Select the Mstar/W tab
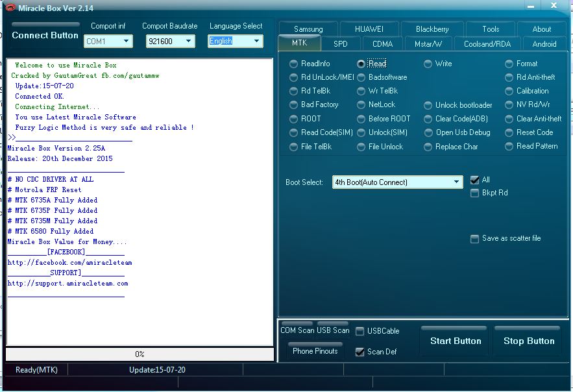The image size is (573, 392). [x=428, y=44]
